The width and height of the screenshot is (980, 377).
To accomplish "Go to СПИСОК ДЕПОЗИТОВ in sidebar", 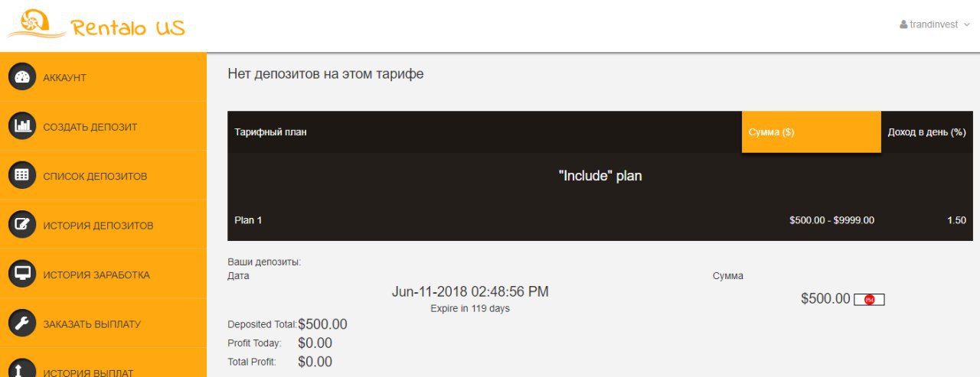I will point(103,176).
